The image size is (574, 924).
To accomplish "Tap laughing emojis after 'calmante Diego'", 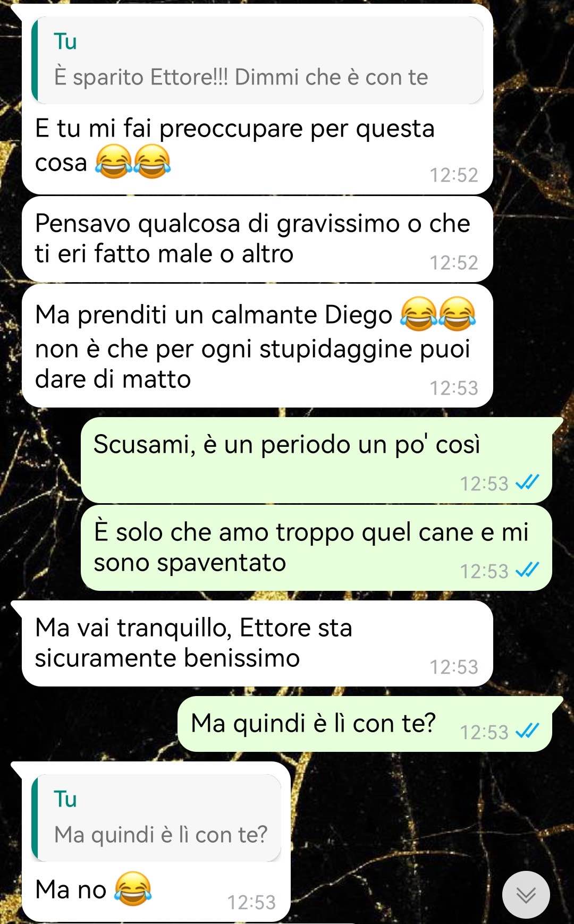I will click(x=438, y=314).
